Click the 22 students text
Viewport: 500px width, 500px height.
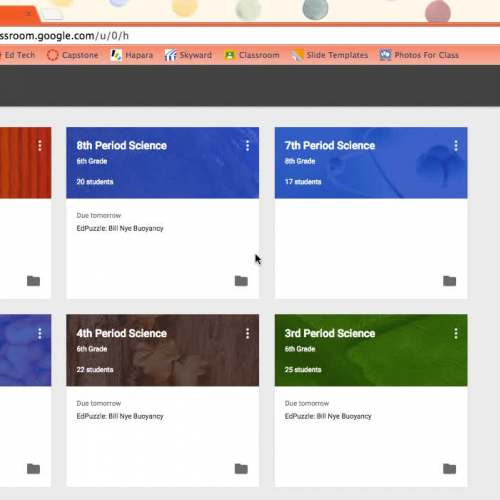coord(95,369)
